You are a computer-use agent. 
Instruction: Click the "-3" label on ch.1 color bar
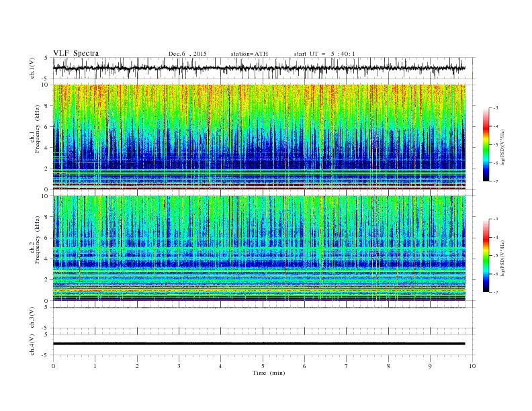[496, 108]
